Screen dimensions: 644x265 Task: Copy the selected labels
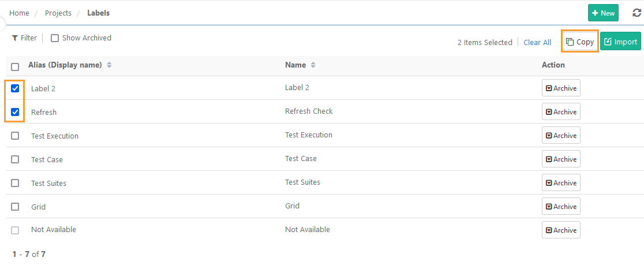click(x=580, y=42)
